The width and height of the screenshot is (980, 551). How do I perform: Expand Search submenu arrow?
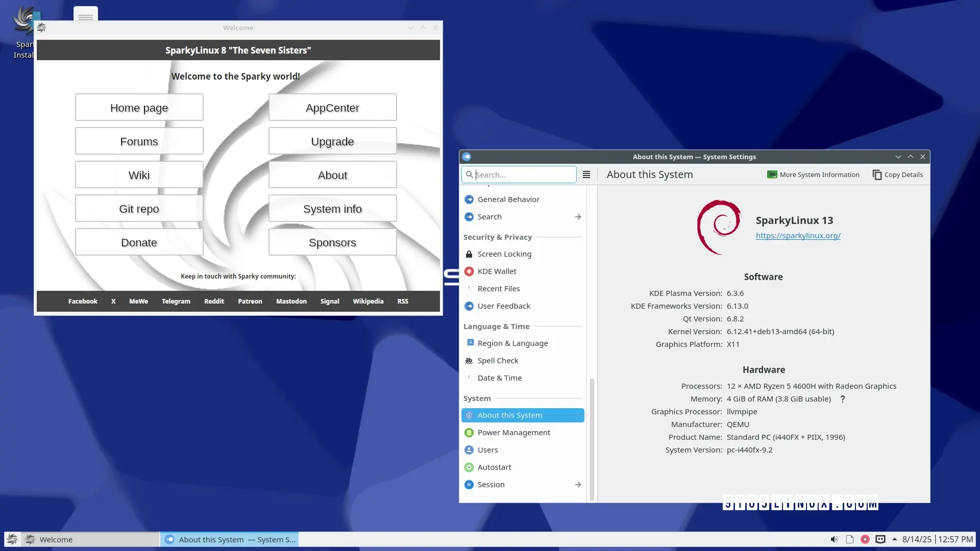click(x=578, y=217)
